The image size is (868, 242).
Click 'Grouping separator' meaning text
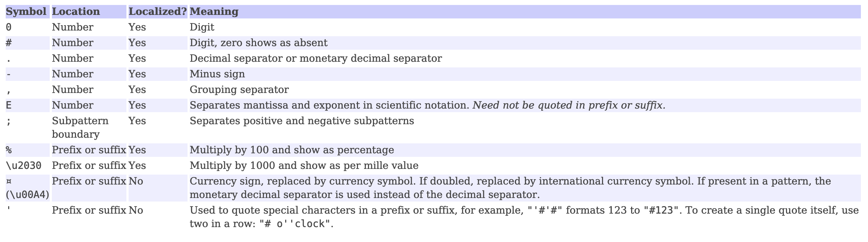pyautogui.click(x=239, y=90)
